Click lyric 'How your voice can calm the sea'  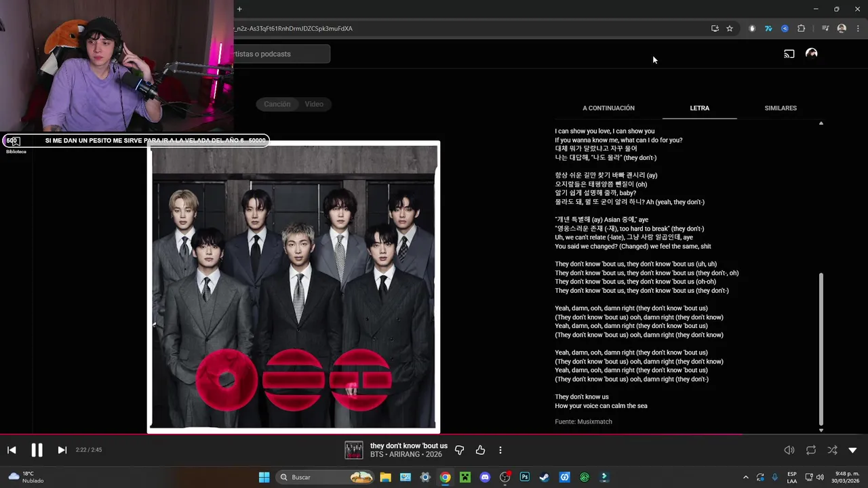click(x=601, y=406)
